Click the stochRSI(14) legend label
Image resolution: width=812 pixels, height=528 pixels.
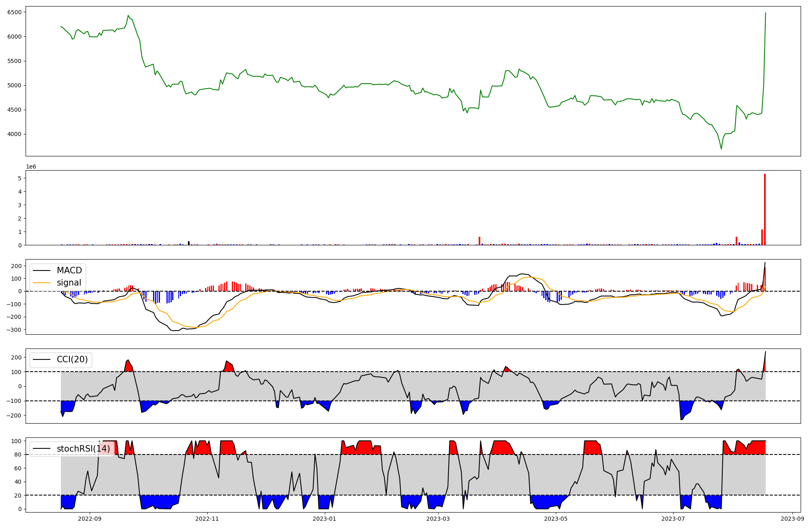coord(83,449)
